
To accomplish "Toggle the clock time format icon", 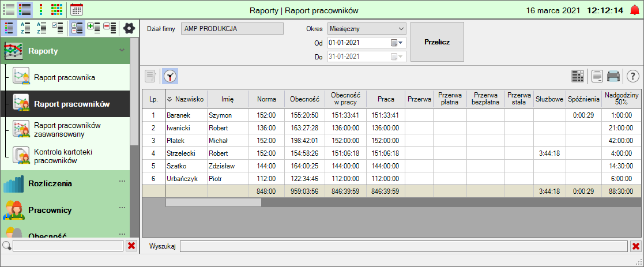I will (x=170, y=76).
